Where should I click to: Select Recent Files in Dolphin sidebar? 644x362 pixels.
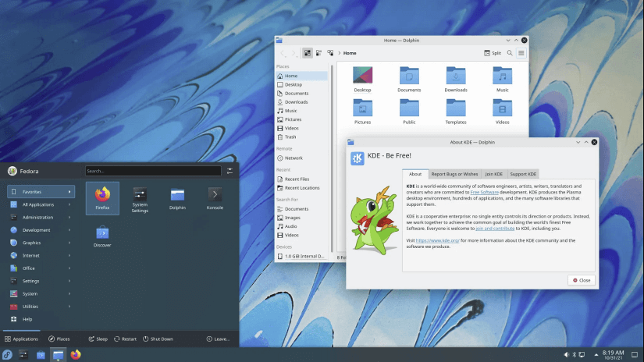tap(302, 179)
